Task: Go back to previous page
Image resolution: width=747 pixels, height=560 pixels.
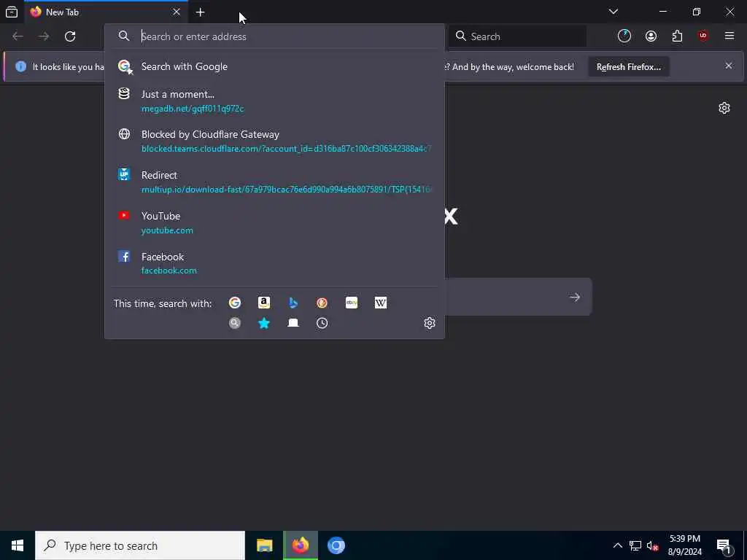Action: [18, 36]
